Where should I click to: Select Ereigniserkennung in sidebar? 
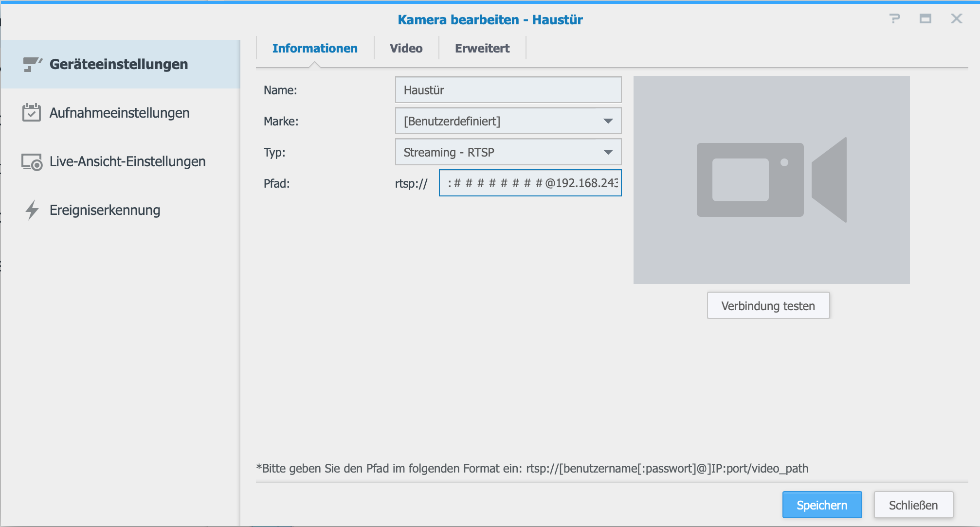click(x=121, y=210)
